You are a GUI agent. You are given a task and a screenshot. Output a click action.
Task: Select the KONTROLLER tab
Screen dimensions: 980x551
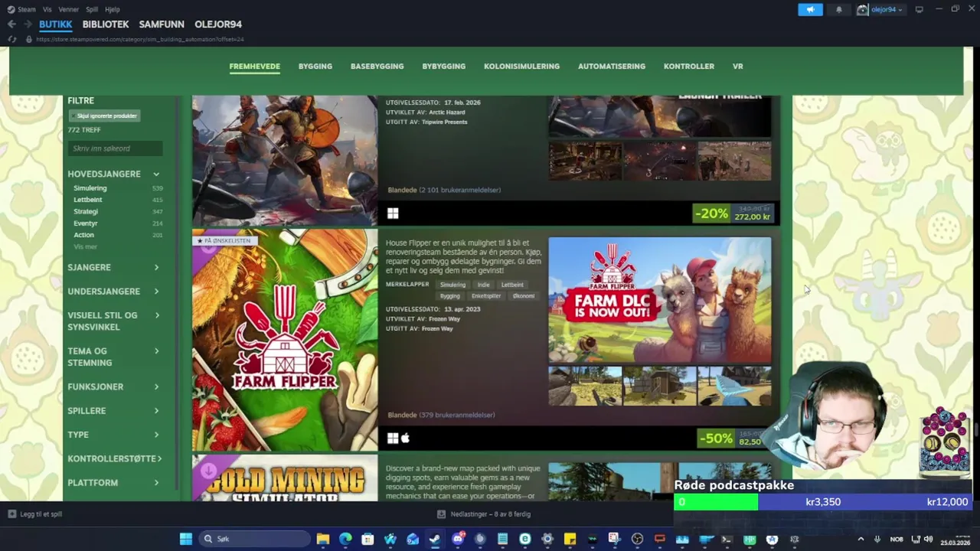point(689,67)
